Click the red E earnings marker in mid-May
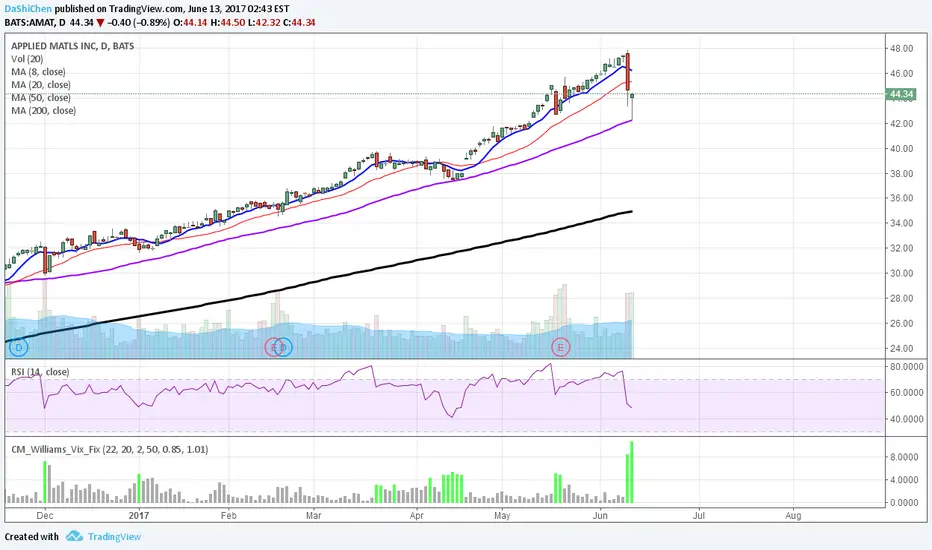The image size is (932, 550). click(x=560, y=347)
